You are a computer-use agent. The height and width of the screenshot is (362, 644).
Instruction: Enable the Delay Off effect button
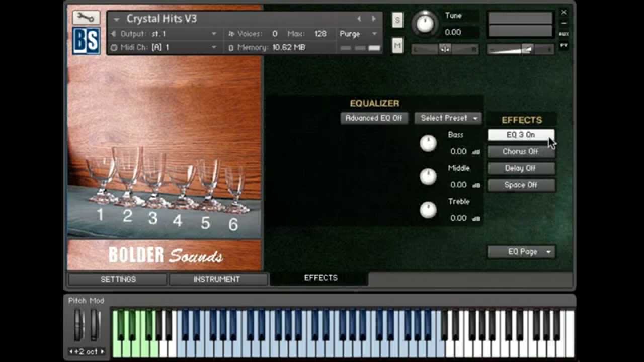(x=521, y=168)
